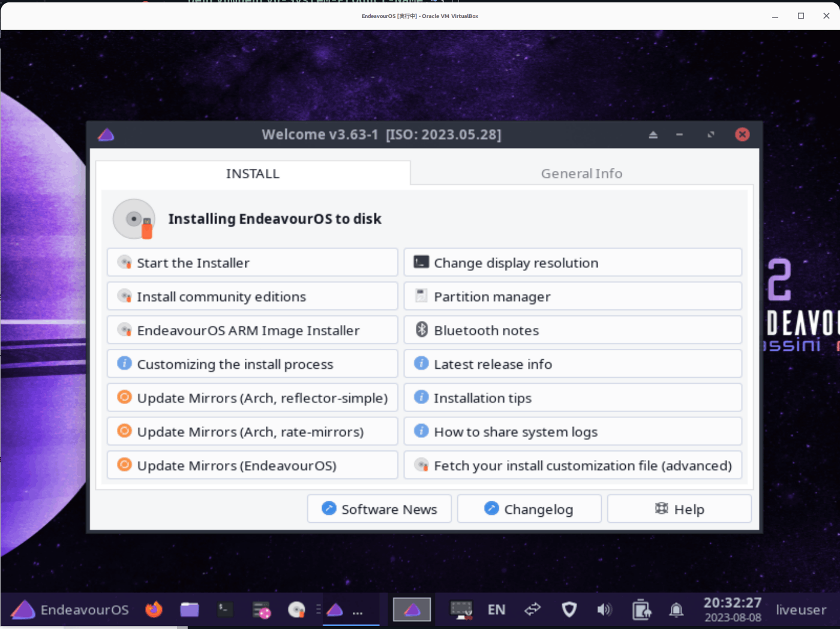Click the disc installer icon in taskbar
Viewport: 840px width, 629px height.
296,610
